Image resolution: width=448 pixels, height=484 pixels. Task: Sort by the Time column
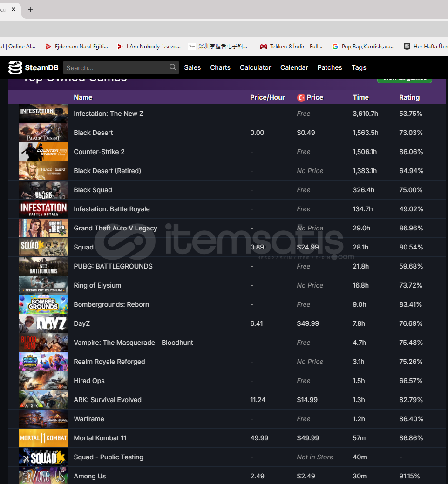tap(361, 98)
